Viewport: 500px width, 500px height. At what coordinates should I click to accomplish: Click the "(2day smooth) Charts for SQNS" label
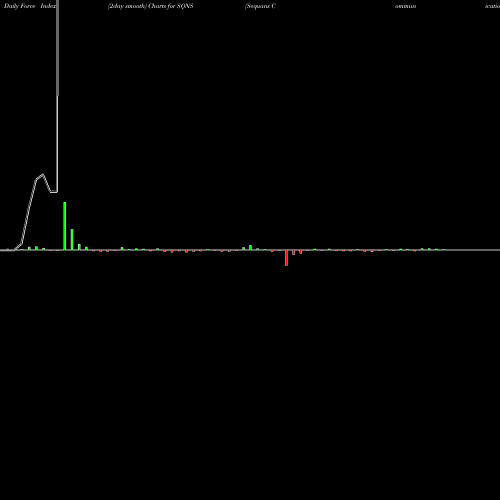(x=150, y=6)
